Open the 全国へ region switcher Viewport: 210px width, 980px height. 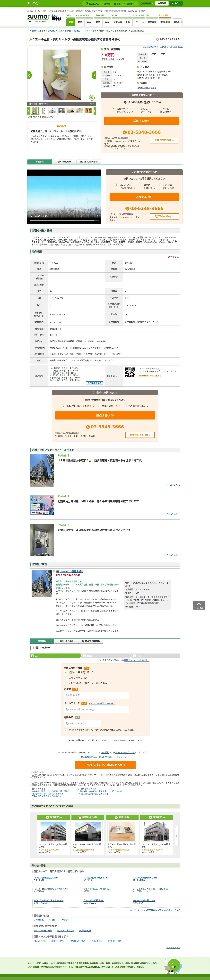54,16
